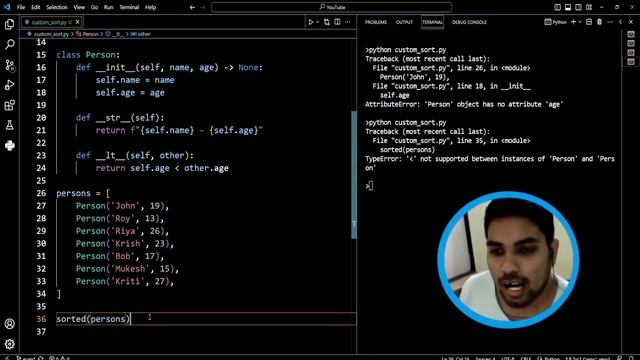Viewport: 640px width, 360px height.
Task: Open the Terminal menu
Action: [129, 7]
